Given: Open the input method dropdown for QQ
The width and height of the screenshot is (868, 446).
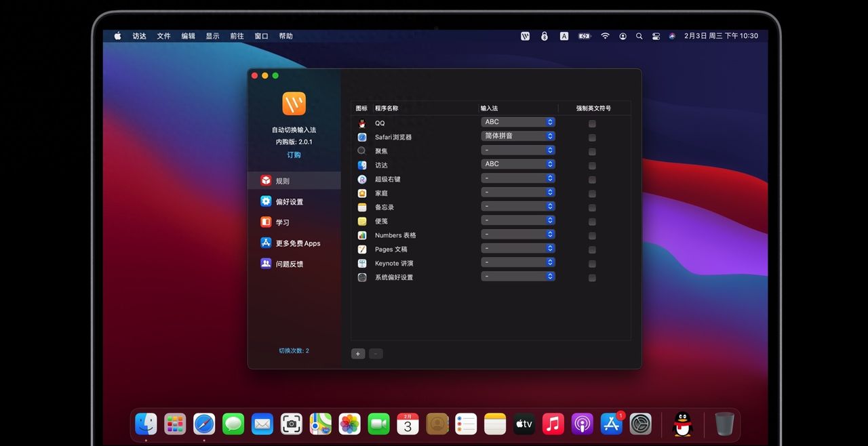Looking at the screenshot, I should [x=517, y=122].
